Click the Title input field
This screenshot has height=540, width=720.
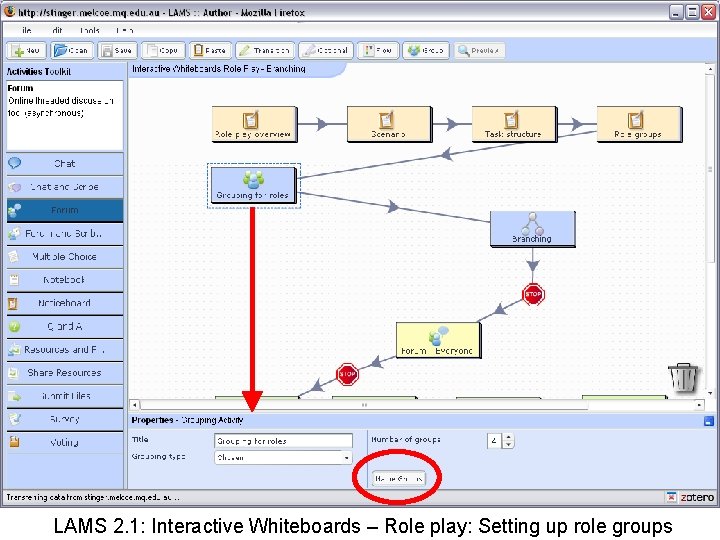point(283,440)
